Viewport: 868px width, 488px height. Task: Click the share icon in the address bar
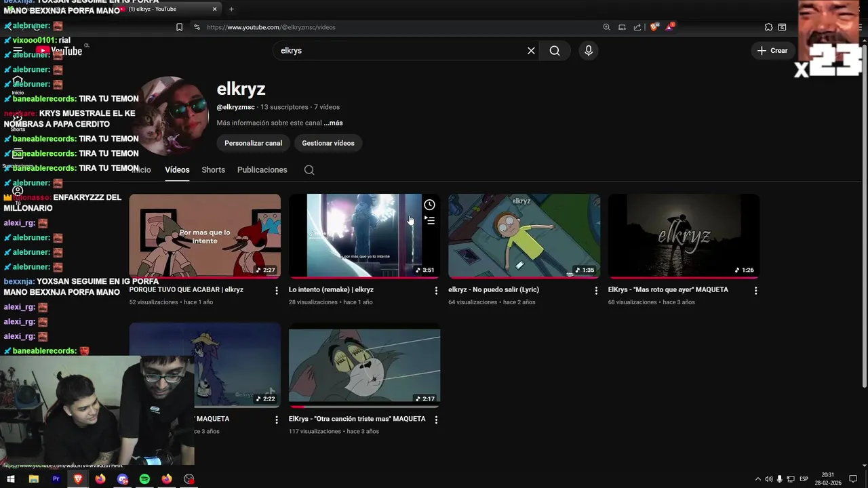click(x=637, y=27)
